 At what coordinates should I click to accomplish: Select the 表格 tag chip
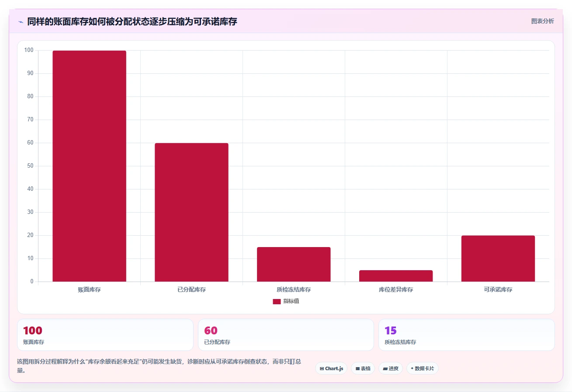point(363,368)
